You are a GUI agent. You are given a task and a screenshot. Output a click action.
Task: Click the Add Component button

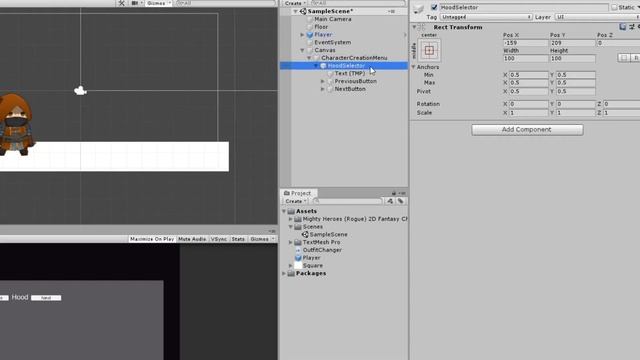pos(527,129)
